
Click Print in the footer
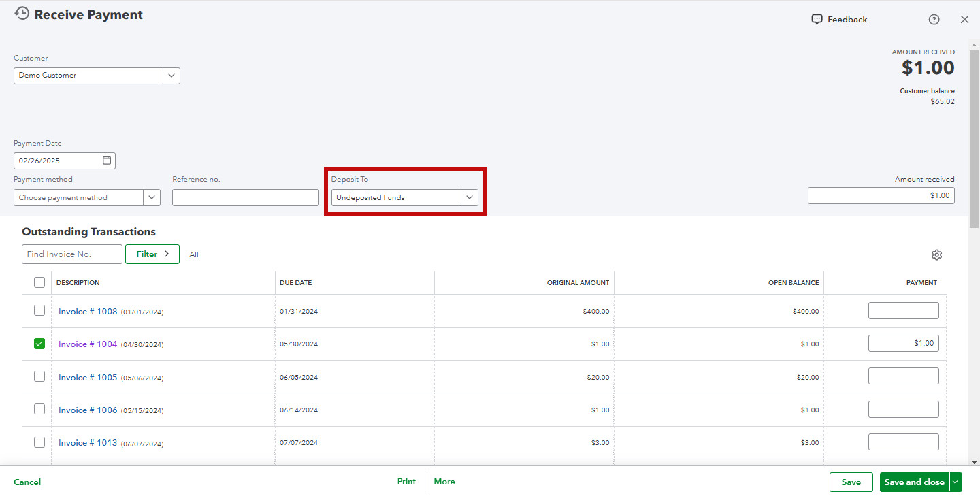point(406,482)
